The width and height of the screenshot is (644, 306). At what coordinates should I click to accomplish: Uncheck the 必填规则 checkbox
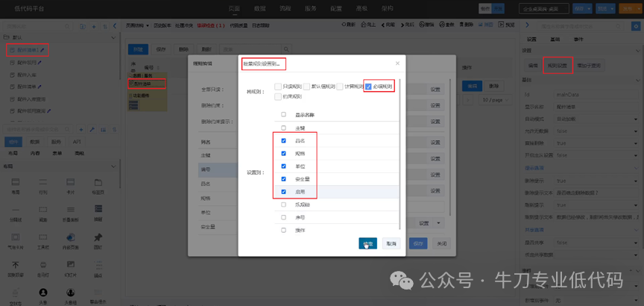pyautogui.click(x=368, y=87)
